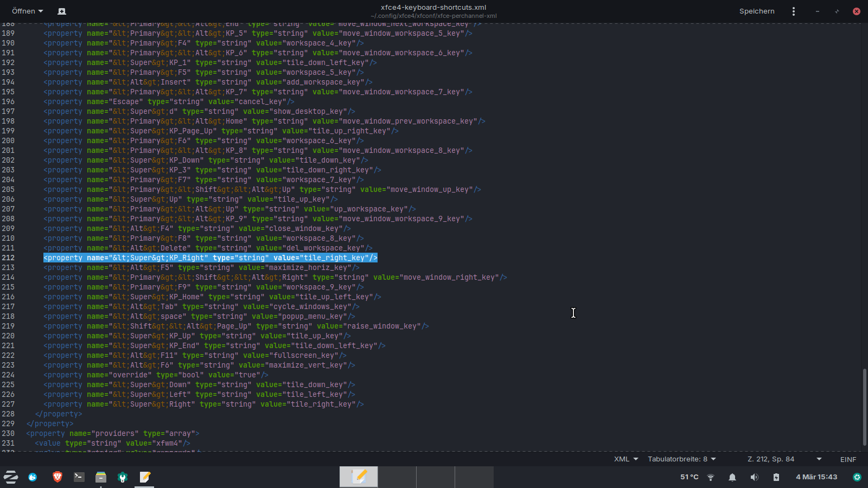868x488 pixels.
Task: Open the three-dot editor menu
Action: (793, 11)
